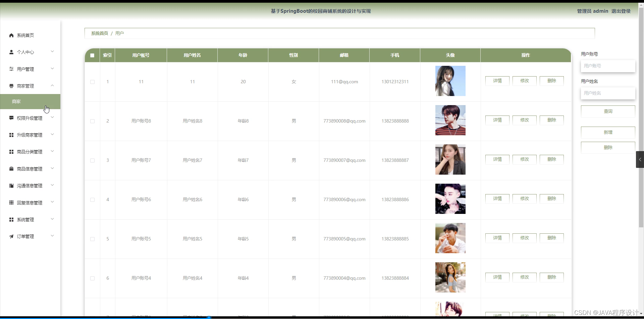
Task: Go to 系统首页 via the breadcrumb
Action: (x=100, y=33)
